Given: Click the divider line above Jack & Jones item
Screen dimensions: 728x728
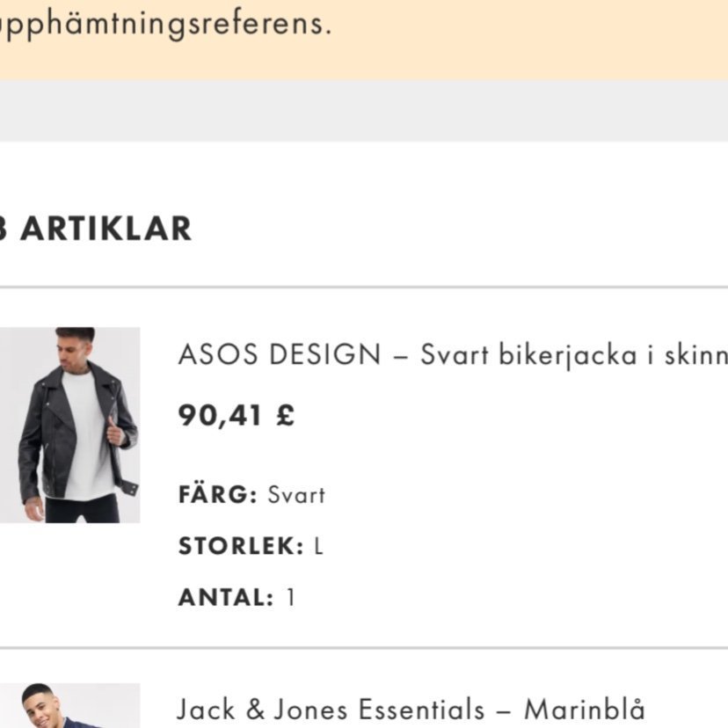Looking at the screenshot, I should [364, 648].
